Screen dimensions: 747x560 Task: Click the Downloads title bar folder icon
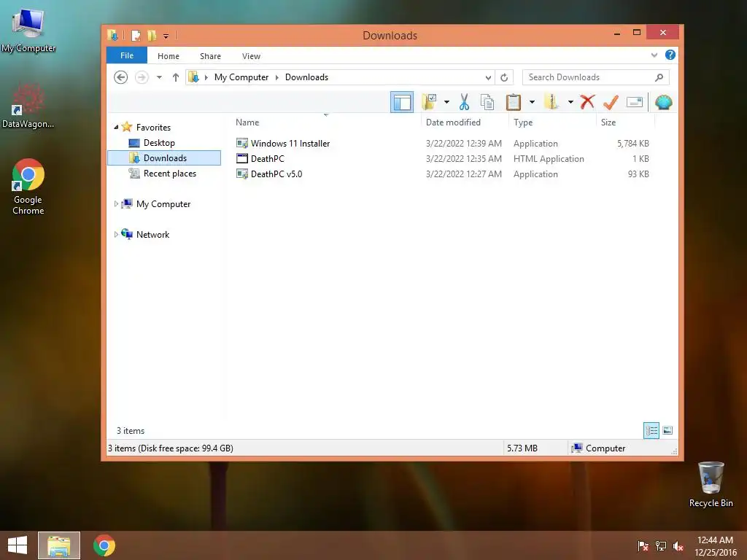coord(113,35)
